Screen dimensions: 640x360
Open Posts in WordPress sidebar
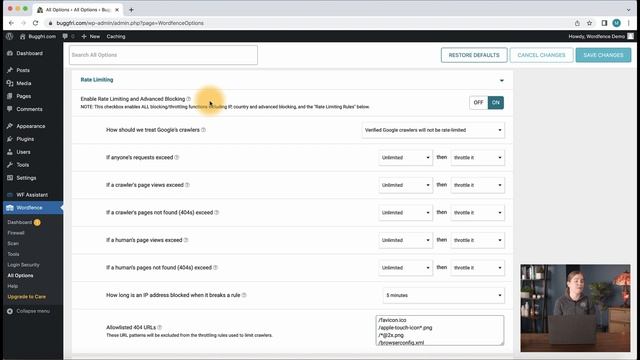[23, 70]
